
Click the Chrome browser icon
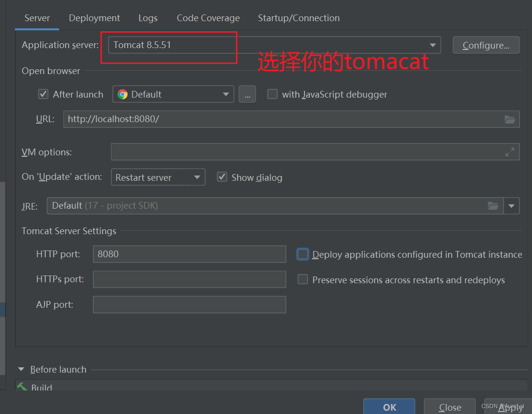[x=123, y=94]
